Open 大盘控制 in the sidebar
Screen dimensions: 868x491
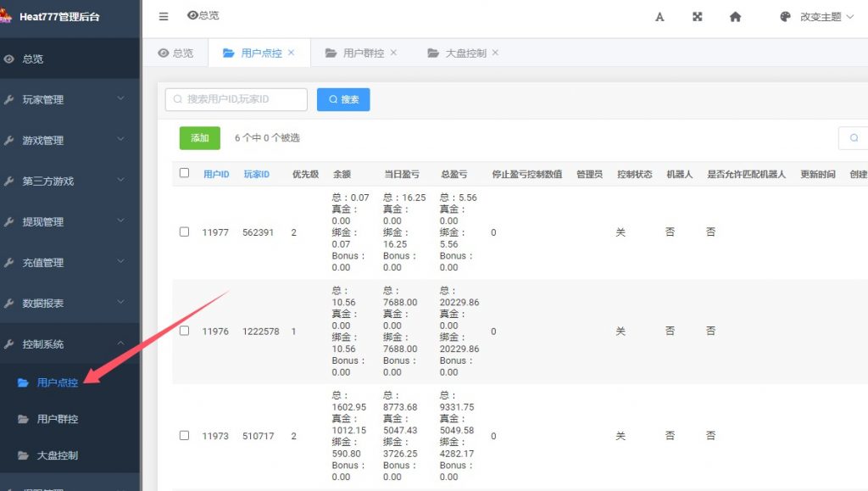[x=57, y=455]
